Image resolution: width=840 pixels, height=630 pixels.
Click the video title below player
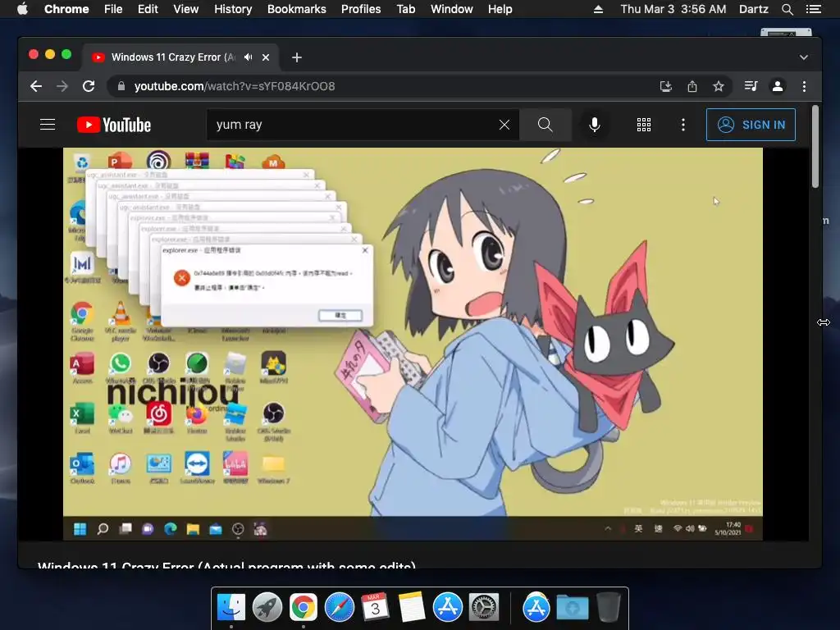tap(226, 564)
